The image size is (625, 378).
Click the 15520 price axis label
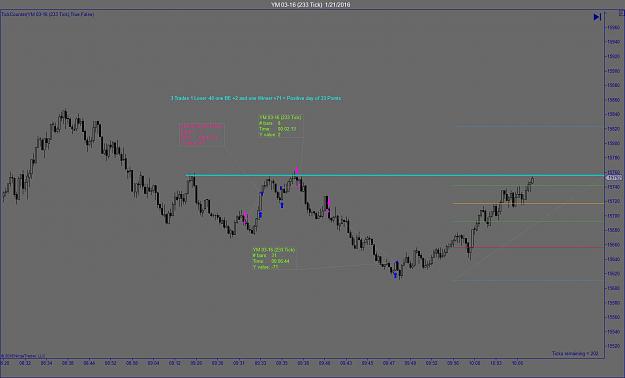click(613, 346)
